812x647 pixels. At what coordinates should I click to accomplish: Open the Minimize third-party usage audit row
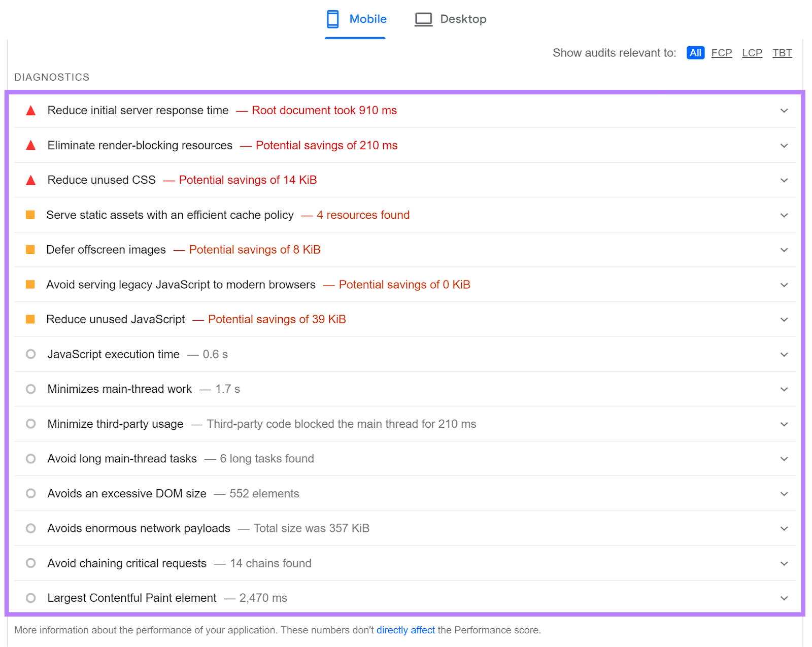point(115,424)
